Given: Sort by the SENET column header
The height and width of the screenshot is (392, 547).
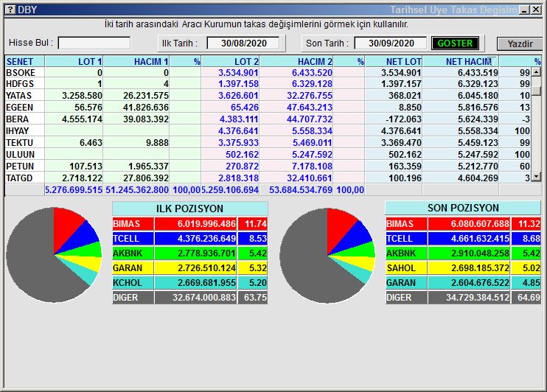Looking at the screenshot, I should click(24, 61).
